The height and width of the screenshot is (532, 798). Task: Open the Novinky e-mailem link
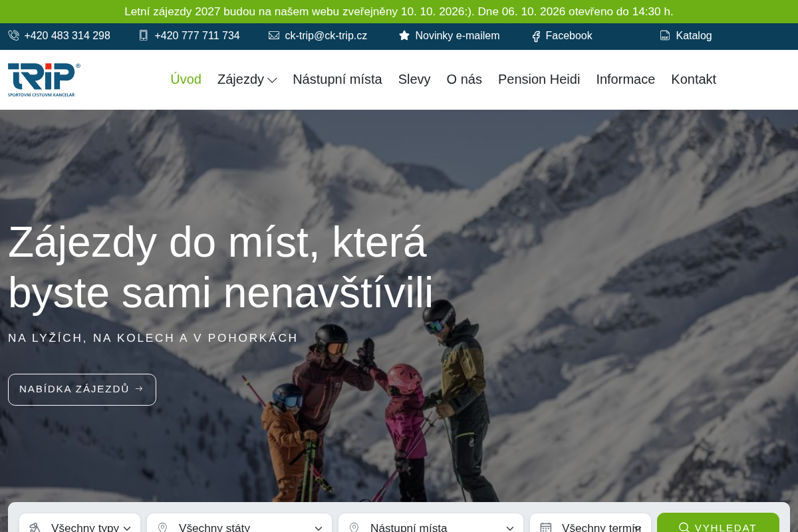(458, 36)
